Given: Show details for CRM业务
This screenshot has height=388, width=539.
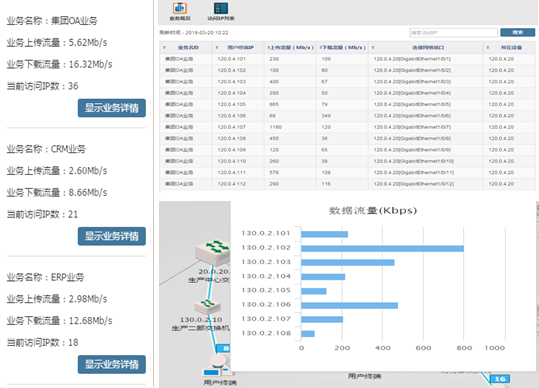Looking at the screenshot, I should [112, 236].
